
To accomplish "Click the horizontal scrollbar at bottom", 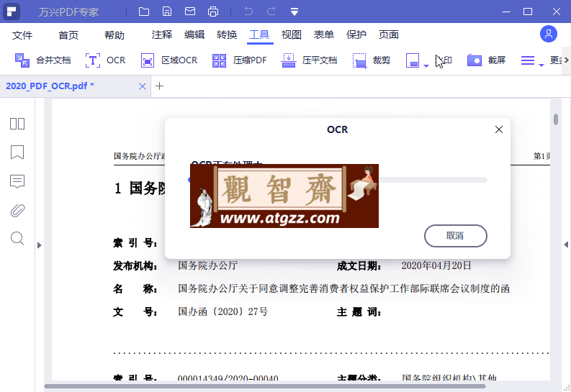I will [x=265, y=386].
